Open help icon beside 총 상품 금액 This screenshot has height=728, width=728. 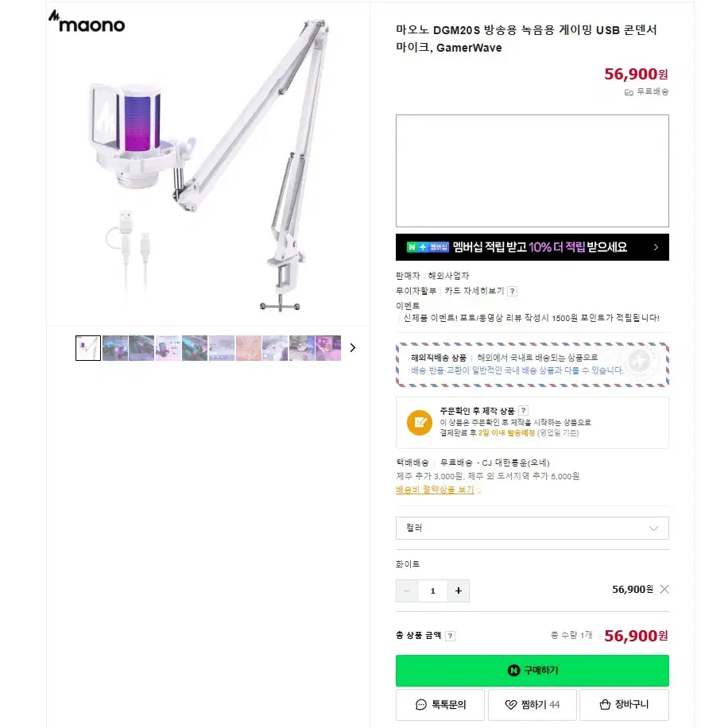(450, 636)
